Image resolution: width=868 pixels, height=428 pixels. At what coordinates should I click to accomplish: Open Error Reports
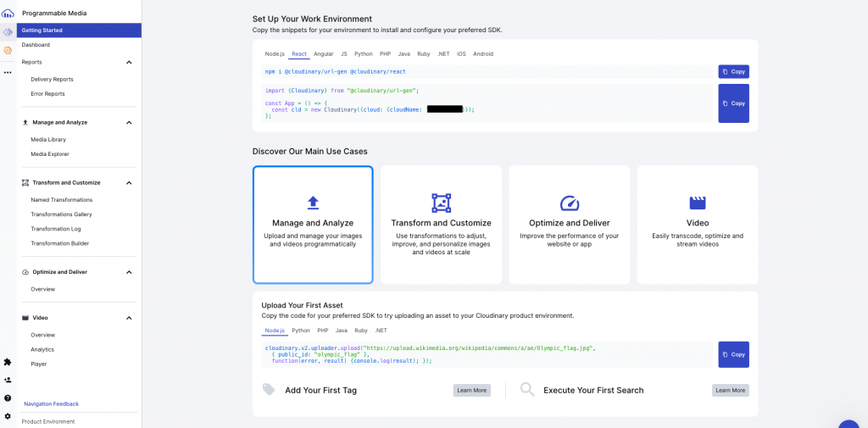pos(47,94)
